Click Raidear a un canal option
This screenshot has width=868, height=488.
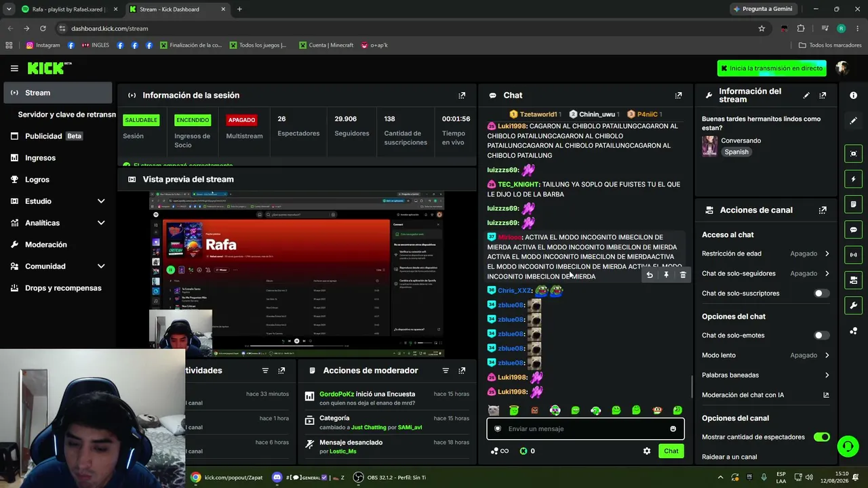[729, 457]
